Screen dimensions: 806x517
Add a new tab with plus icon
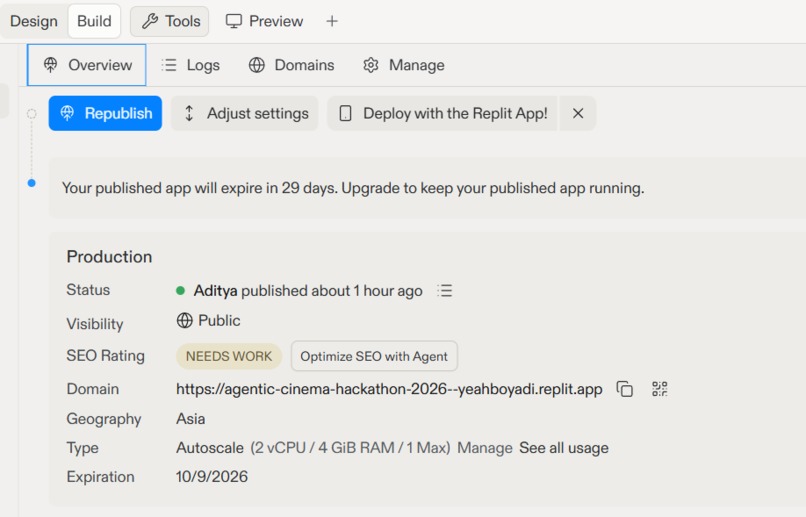[332, 21]
